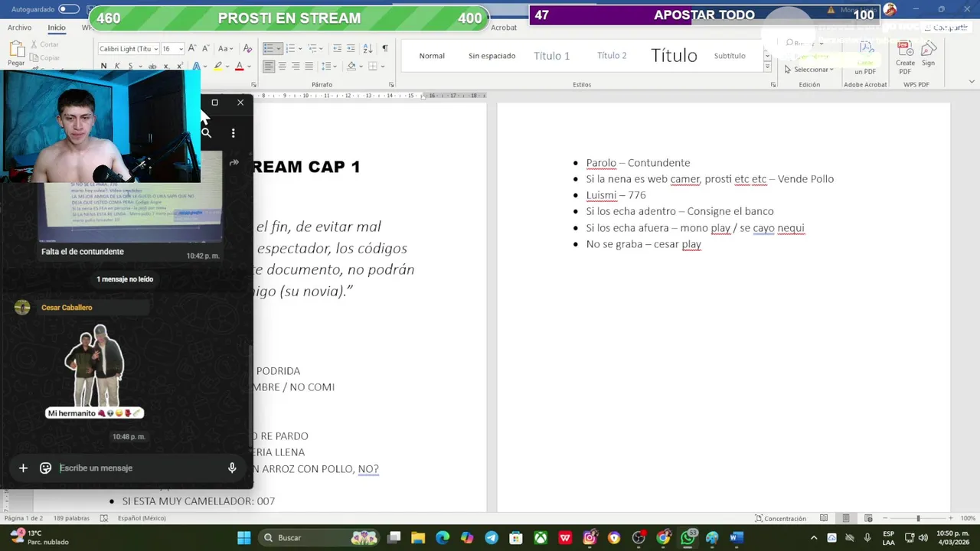980x551 pixels.
Task: Click the forward arrow next to the image message
Action: click(234, 162)
